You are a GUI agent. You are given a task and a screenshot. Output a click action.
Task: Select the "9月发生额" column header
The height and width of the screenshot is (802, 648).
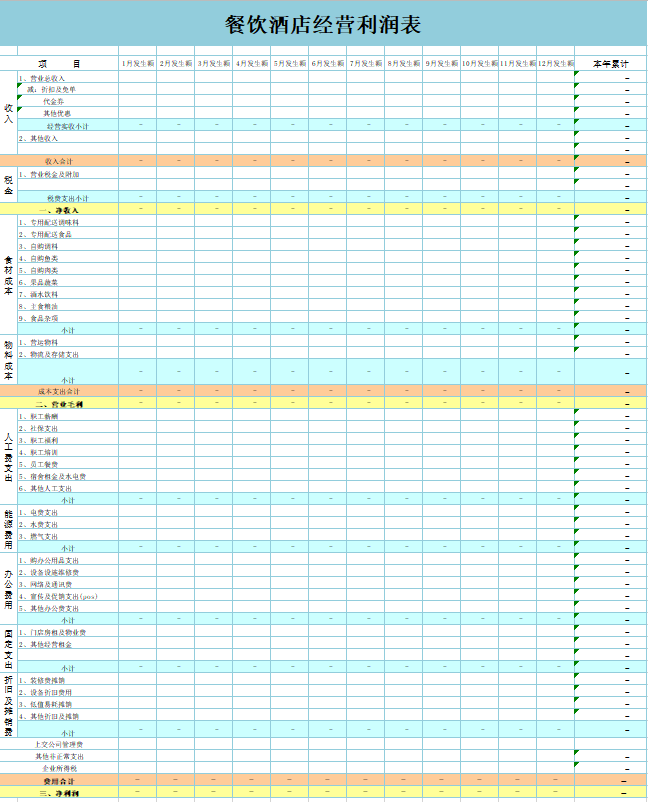coord(441,63)
